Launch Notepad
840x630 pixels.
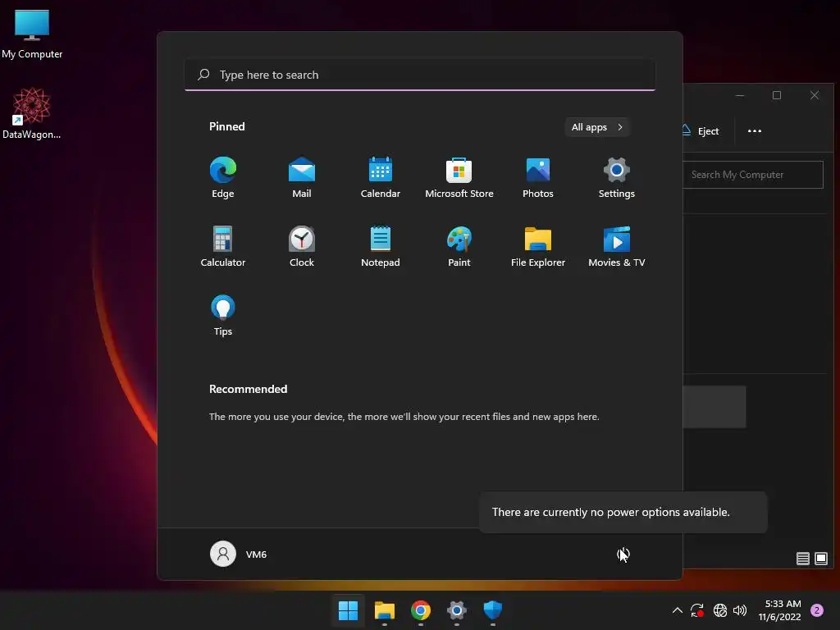(x=381, y=246)
